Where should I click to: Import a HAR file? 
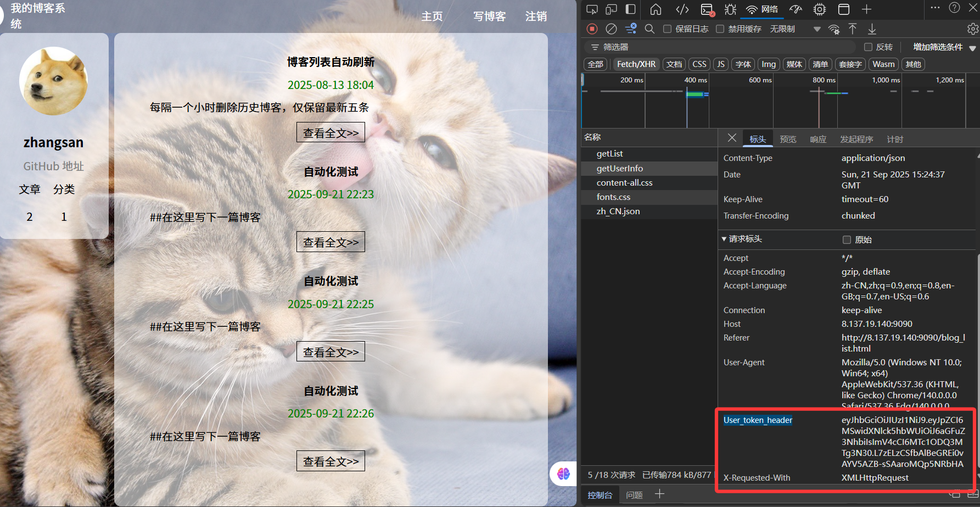click(853, 29)
